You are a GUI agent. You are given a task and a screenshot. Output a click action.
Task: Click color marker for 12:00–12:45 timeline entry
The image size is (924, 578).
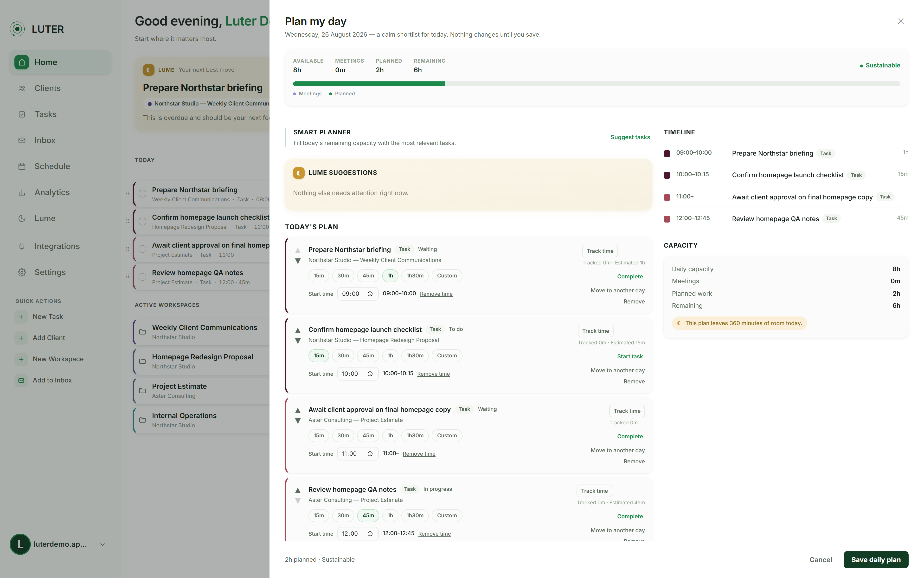pyautogui.click(x=667, y=219)
